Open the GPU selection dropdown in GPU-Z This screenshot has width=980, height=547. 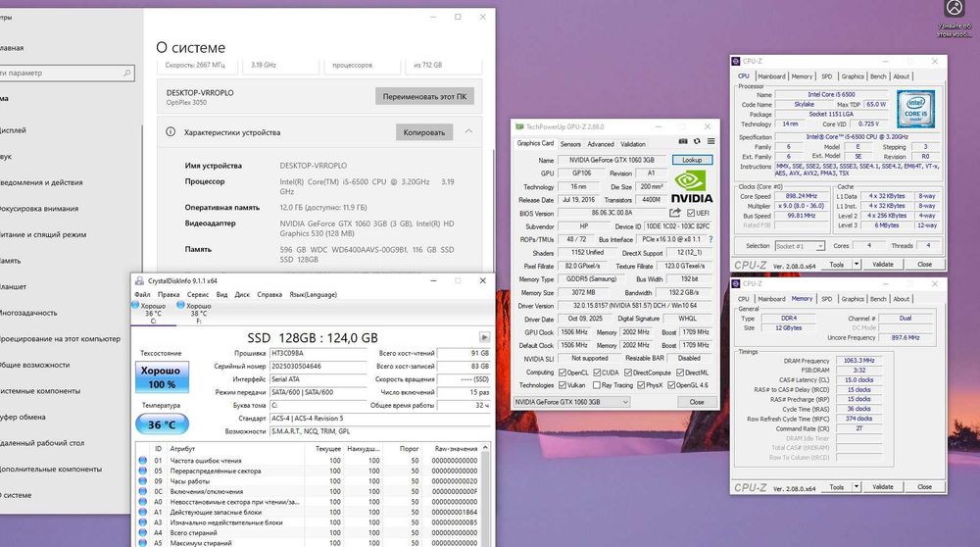click(x=571, y=402)
